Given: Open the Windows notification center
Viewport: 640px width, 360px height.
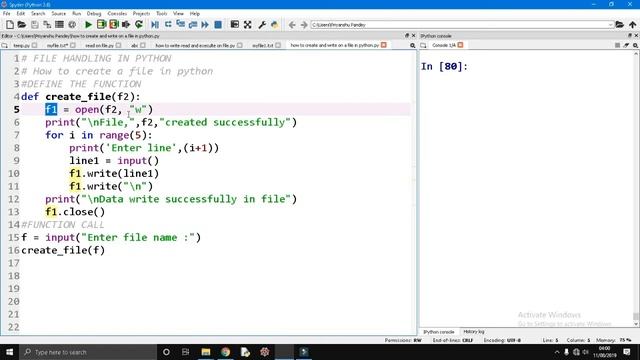Looking at the screenshot, I should tap(627, 352).
